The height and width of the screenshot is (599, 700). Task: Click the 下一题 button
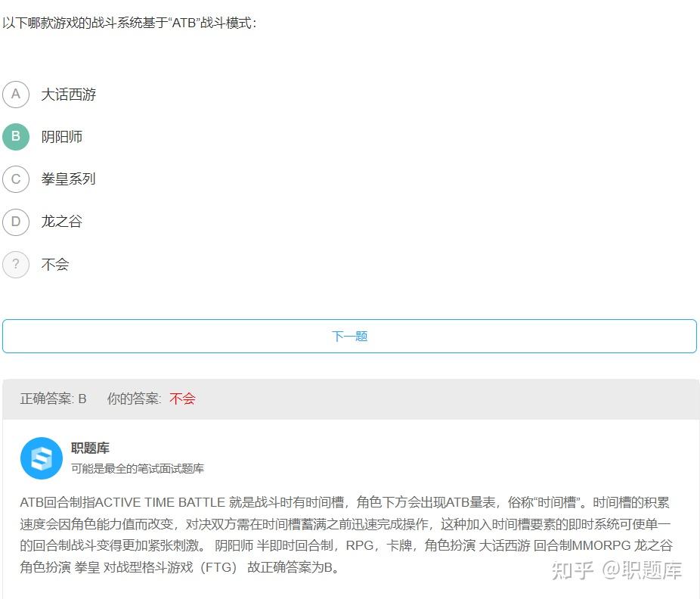point(349,336)
